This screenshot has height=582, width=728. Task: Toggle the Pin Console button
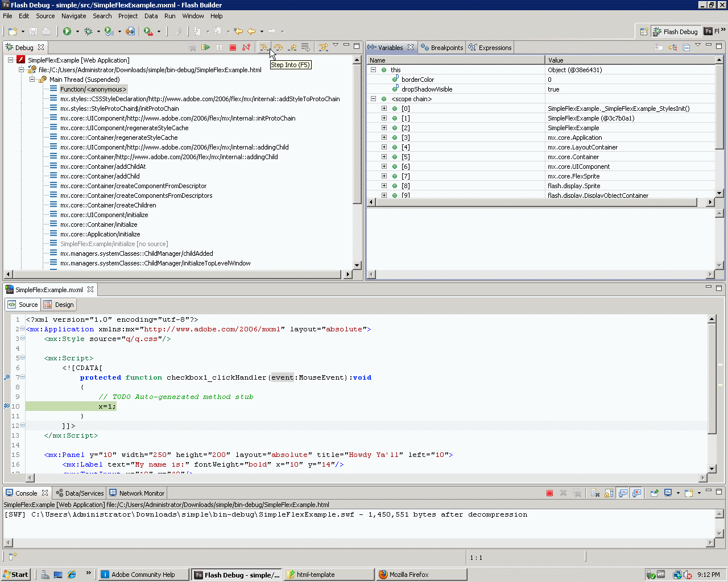655,493
